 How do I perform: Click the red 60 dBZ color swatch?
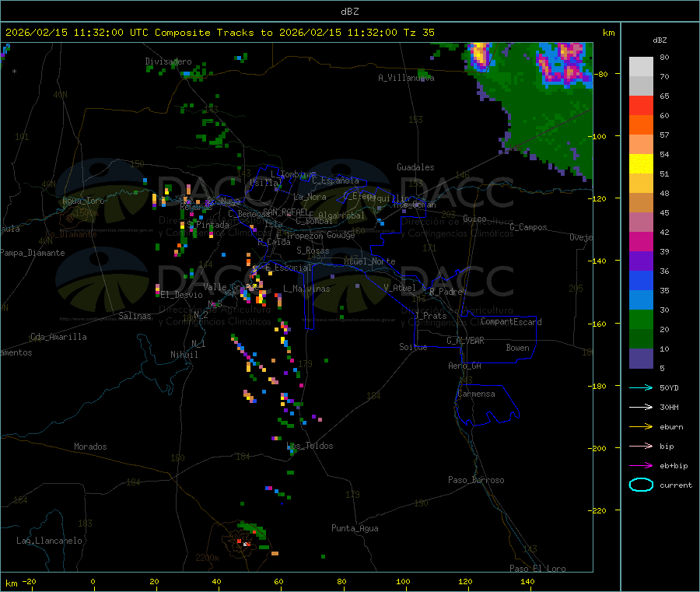coord(641,105)
